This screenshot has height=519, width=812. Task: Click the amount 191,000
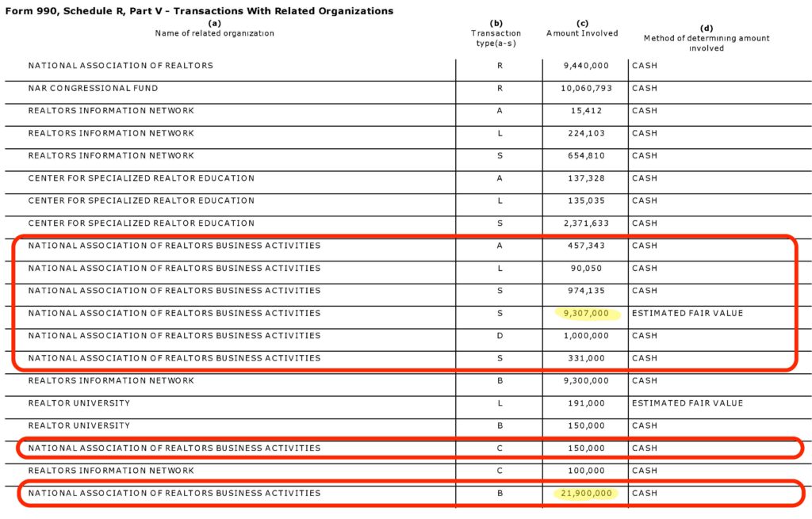586,403
